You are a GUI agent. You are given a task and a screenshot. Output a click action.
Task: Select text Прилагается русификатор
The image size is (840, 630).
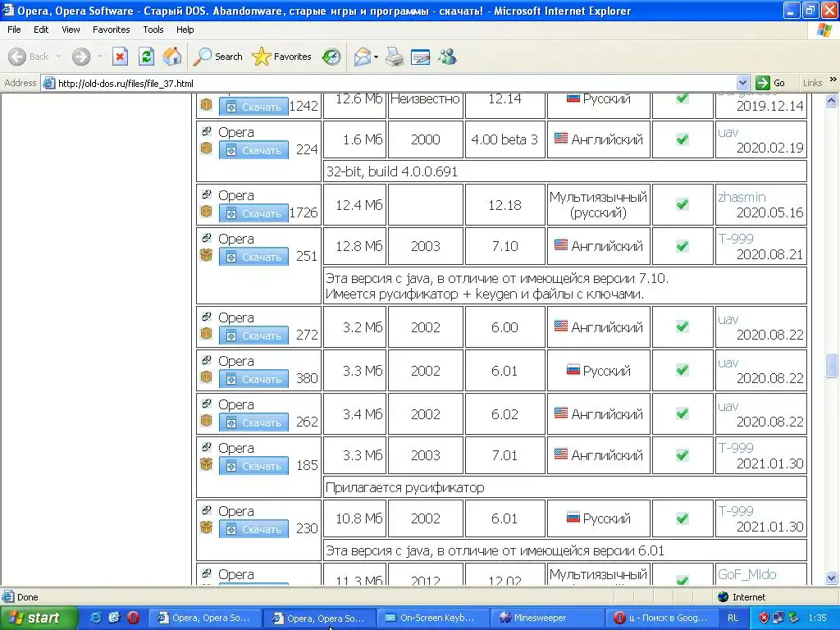tap(404, 487)
